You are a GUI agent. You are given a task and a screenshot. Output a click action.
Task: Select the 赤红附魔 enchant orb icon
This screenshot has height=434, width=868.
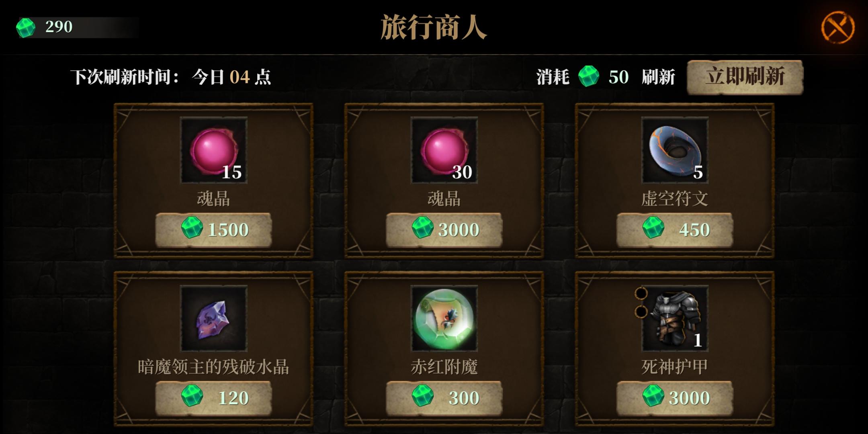[x=444, y=319]
